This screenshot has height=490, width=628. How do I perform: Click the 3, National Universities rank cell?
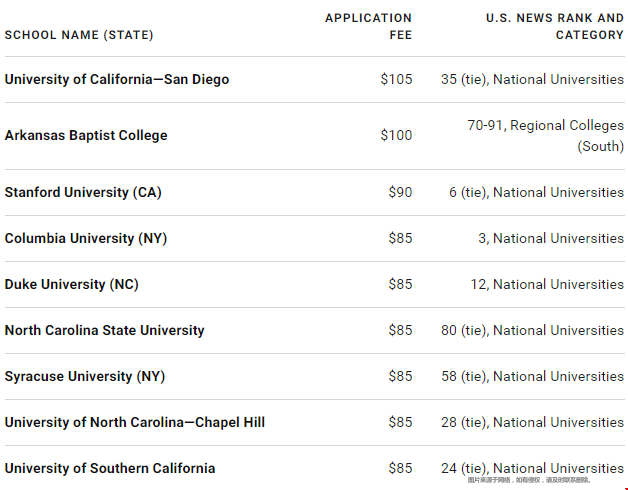coord(551,238)
